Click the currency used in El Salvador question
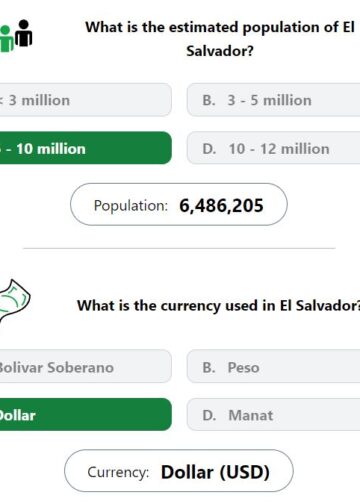The width and height of the screenshot is (360, 504). click(219, 306)
